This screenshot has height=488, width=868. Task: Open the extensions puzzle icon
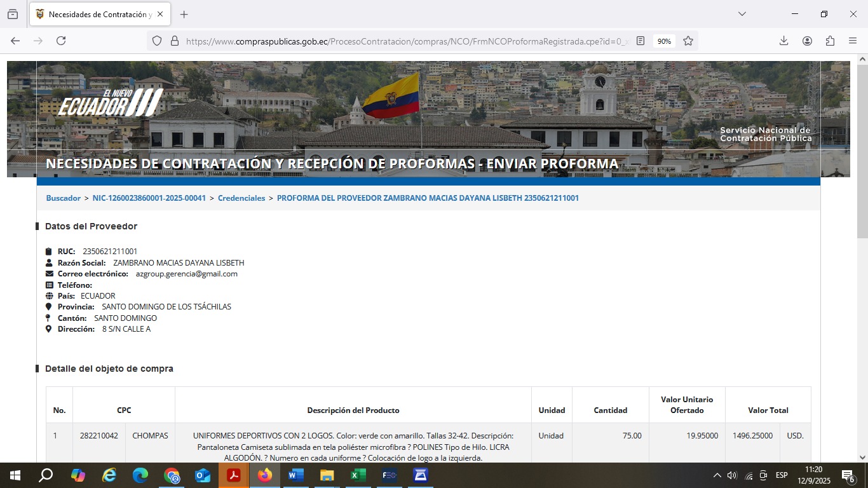click(x=830, y=41)
